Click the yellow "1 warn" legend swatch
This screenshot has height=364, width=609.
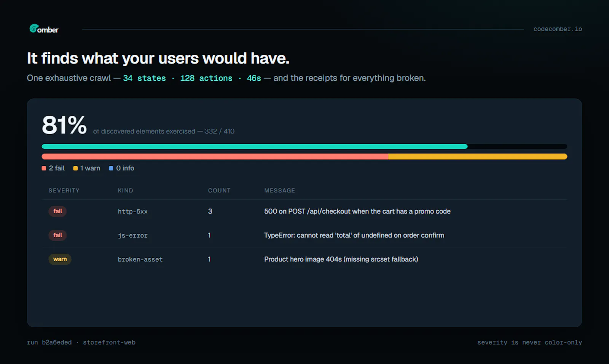[75, 168]
